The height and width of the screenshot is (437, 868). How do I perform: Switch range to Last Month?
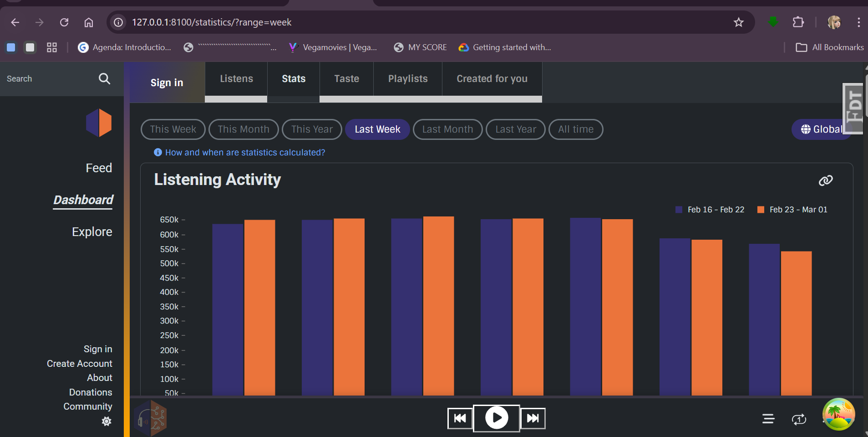(447, 129)
